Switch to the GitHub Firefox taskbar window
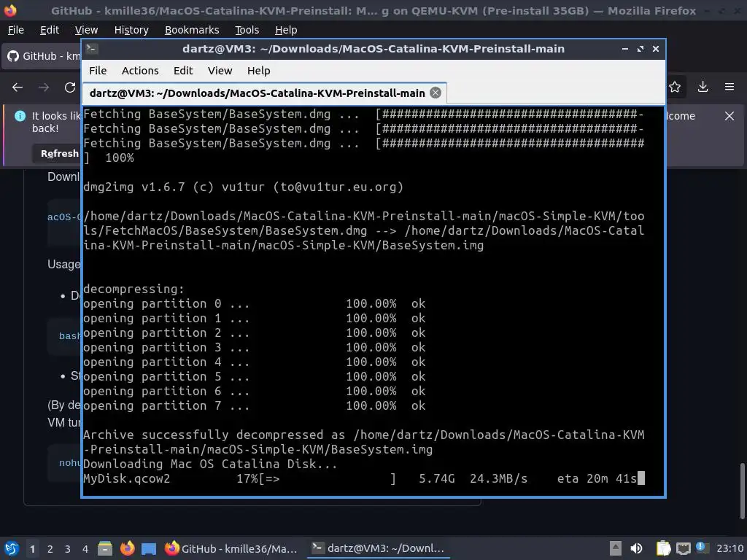Screen dimensions: 747x560 (231, 548)
